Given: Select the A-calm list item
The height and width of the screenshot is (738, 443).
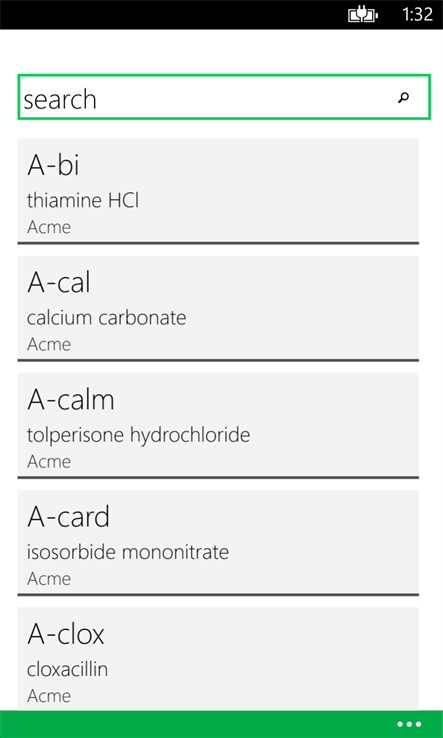Looking at the screenshot, I should [x=218, y=426].
